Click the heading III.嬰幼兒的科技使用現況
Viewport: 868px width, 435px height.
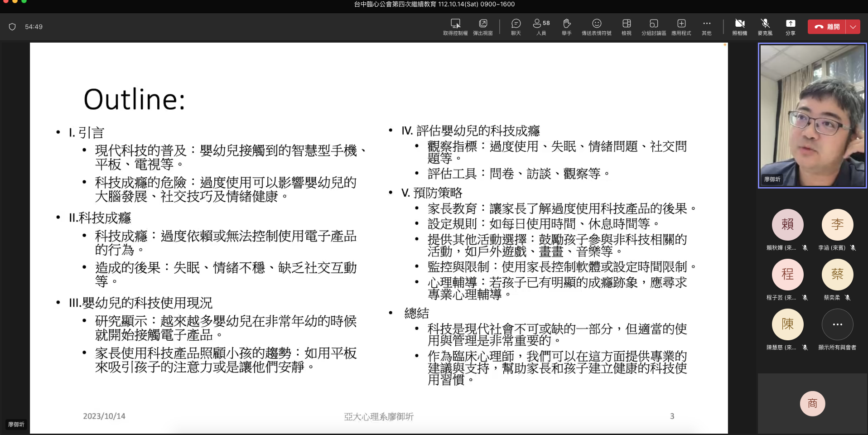140,303
